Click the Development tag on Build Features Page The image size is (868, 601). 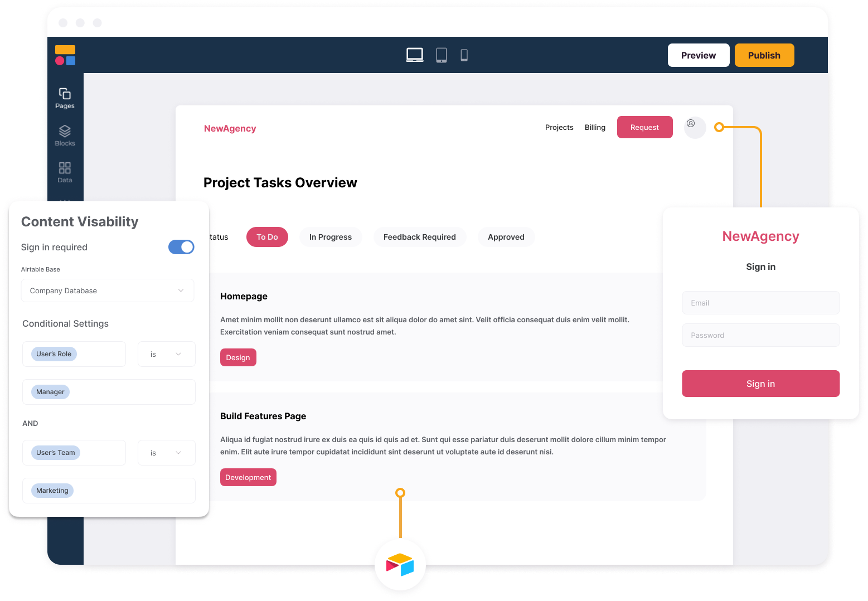tap(248, 477)
